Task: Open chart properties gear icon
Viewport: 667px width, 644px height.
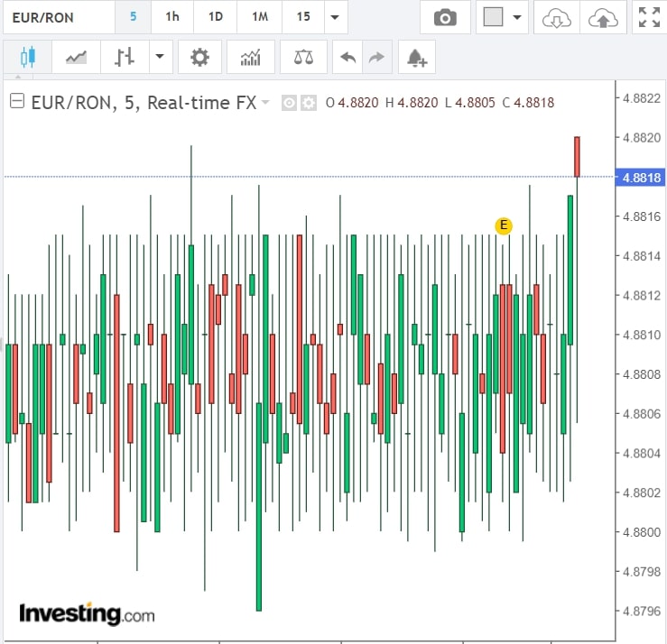Action: tap(199, 58)
